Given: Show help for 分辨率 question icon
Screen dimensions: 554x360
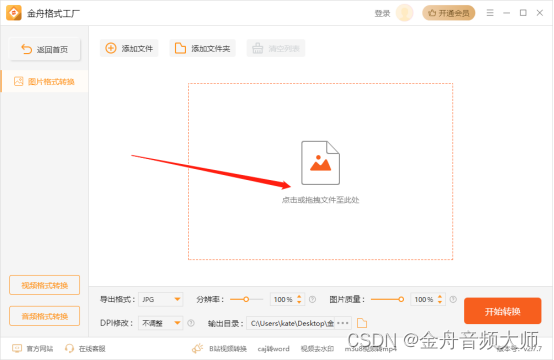Looking at the screenshot, I should tap(312, 300).
